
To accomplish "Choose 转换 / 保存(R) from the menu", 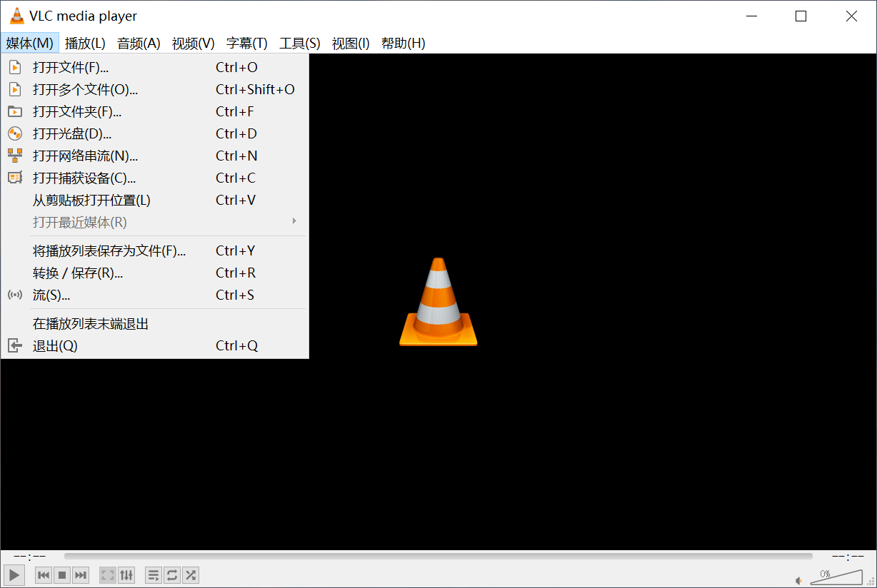I will 79,273.
